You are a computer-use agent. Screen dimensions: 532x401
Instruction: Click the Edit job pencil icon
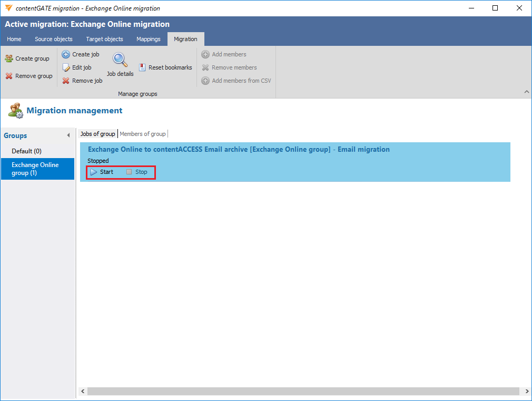66,67
